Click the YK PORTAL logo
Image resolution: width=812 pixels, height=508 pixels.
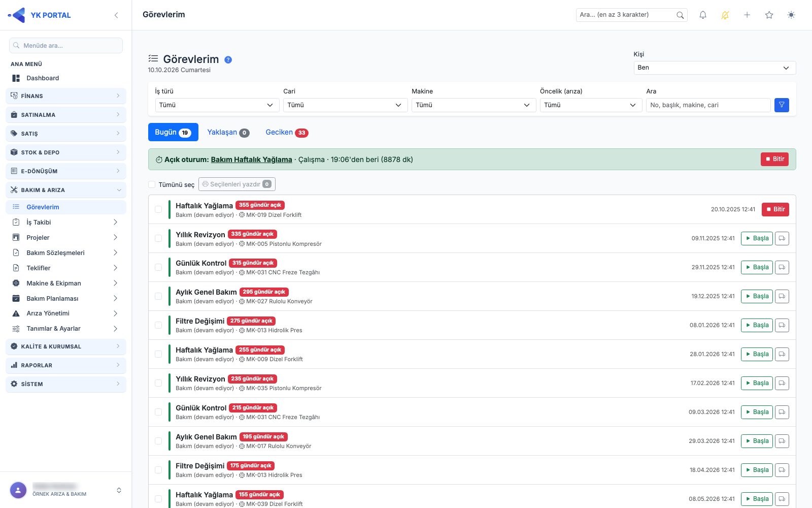click(40, 15)
